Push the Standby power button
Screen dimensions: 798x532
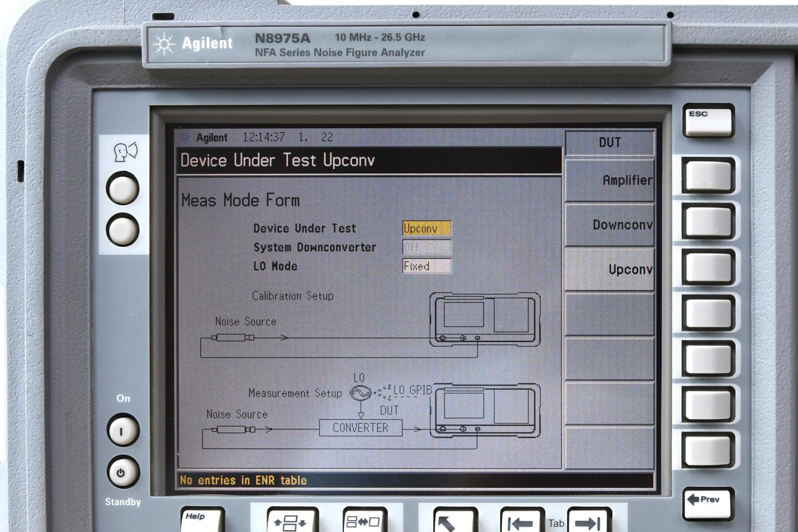point(123,472)
